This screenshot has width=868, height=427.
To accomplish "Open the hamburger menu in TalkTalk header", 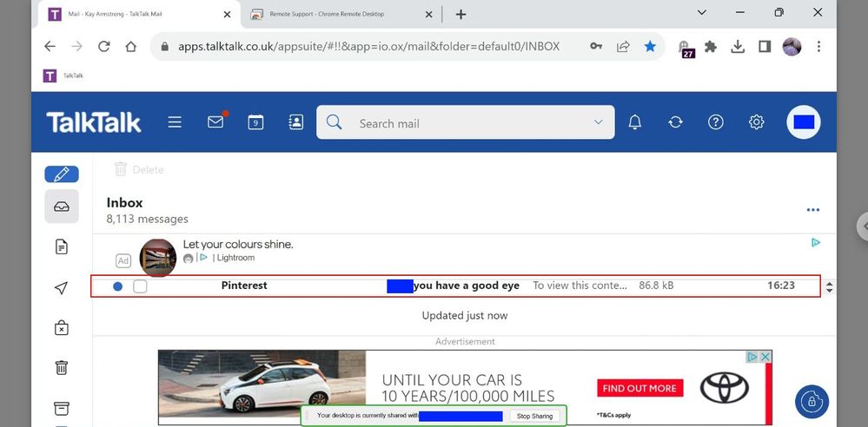I will coord(175,122).
